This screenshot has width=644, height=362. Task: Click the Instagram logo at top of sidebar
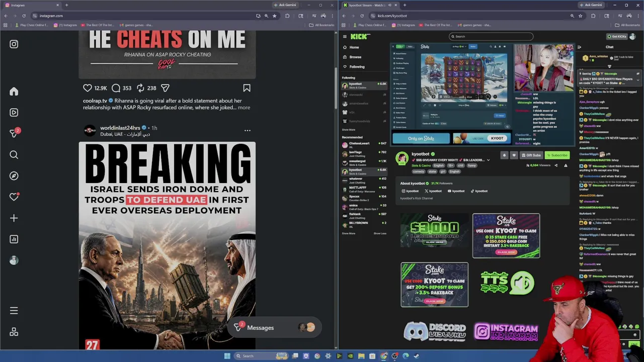14,44
